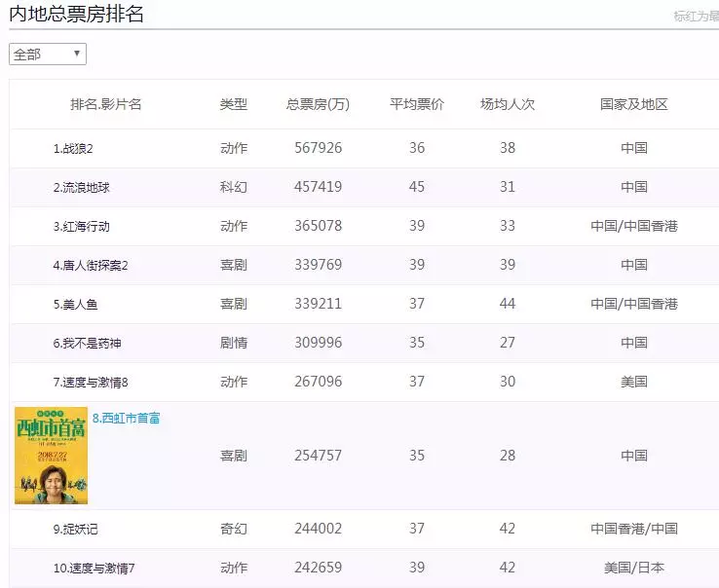Click the 国家及地区 column header
719x588 pixels.
coord(634,104)
